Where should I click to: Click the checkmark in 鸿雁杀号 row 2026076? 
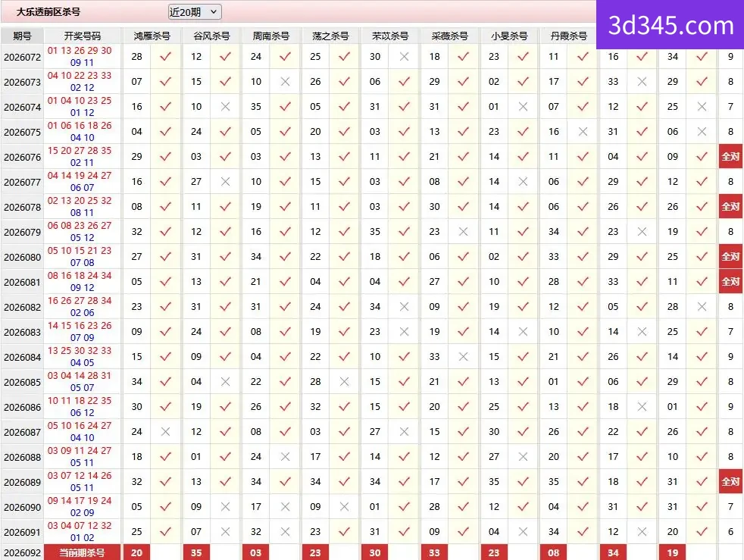coord(166,157)
